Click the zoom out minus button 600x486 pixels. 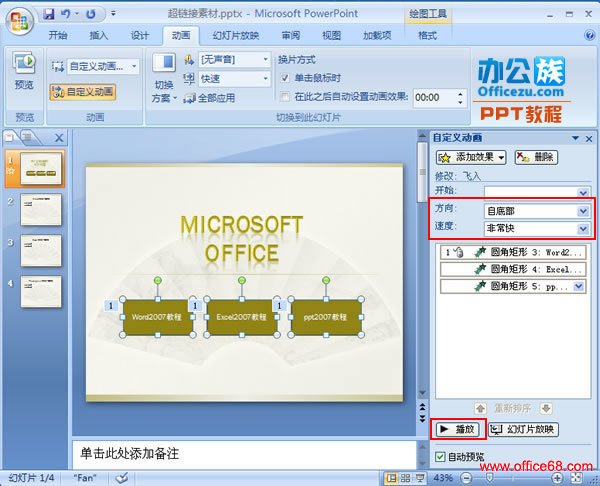tap(466, 478)
